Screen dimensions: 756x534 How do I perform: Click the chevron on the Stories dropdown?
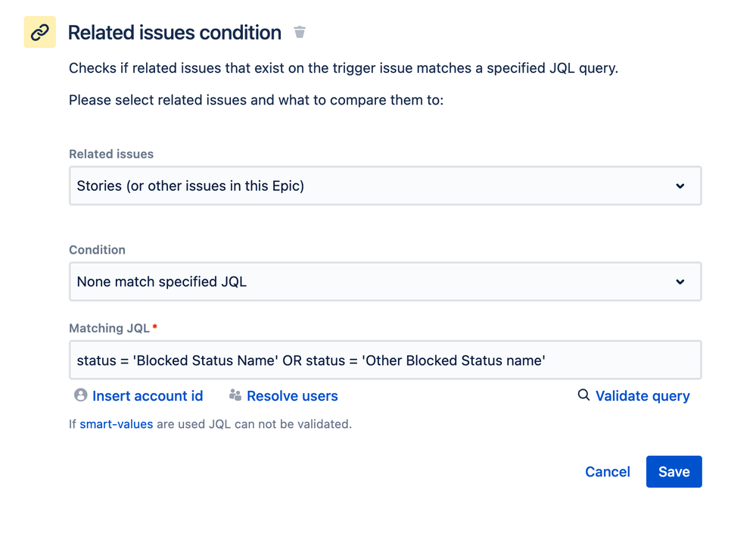click(x=680, y=186)
